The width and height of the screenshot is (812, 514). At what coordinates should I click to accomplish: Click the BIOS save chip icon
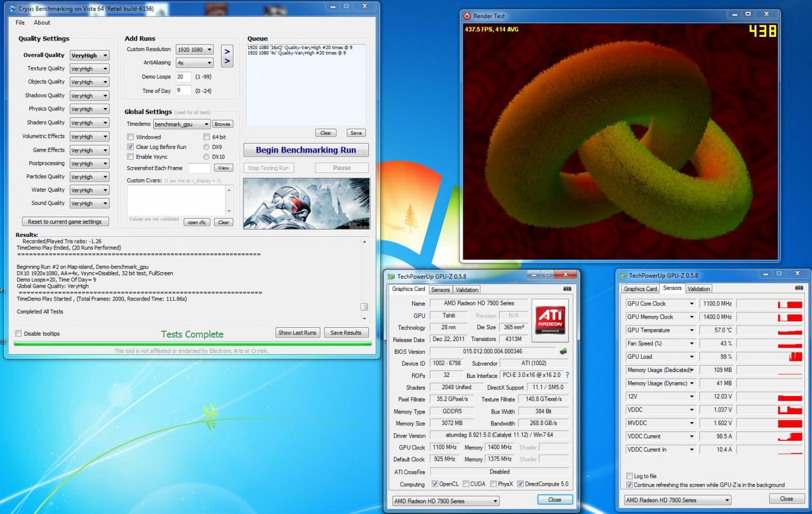(563, 351)
